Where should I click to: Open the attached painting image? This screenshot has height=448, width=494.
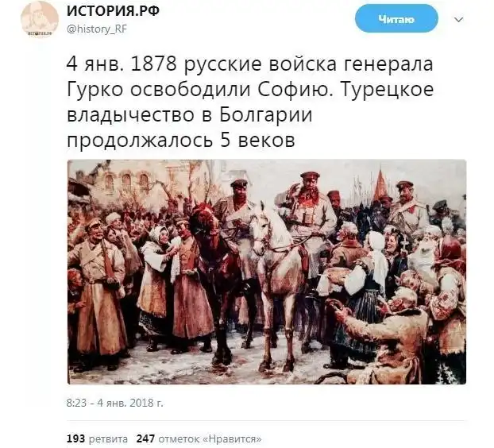click(x=267, y=272)
